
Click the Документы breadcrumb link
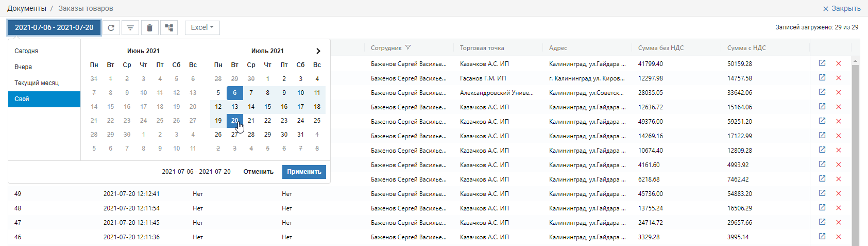coord(27,8)
